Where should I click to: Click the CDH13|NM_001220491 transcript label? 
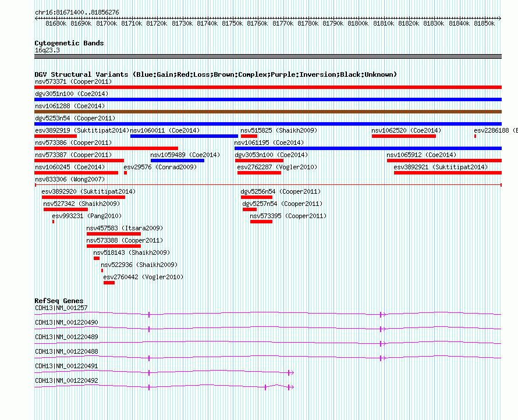pos(66,366)
